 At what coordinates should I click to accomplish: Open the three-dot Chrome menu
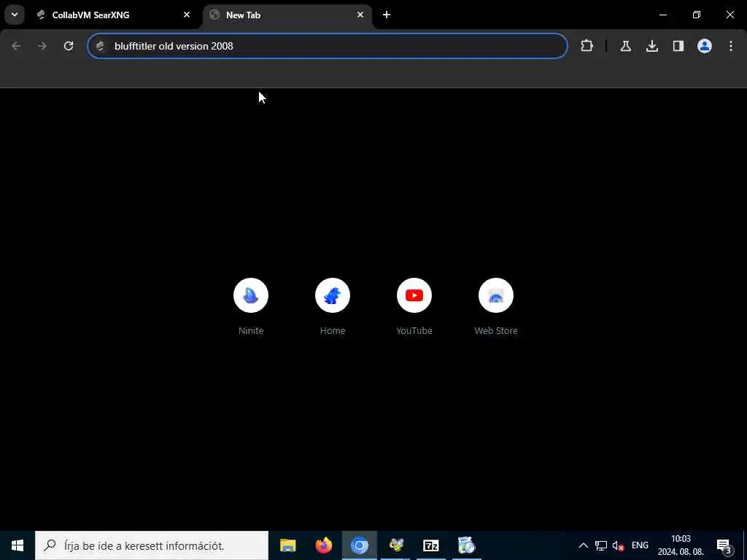point(730,46)
